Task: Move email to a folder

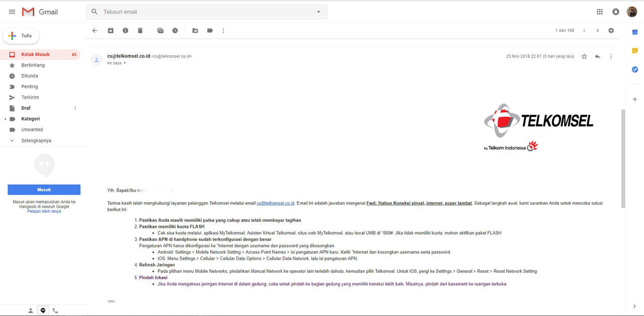Action: click(195, 31)
